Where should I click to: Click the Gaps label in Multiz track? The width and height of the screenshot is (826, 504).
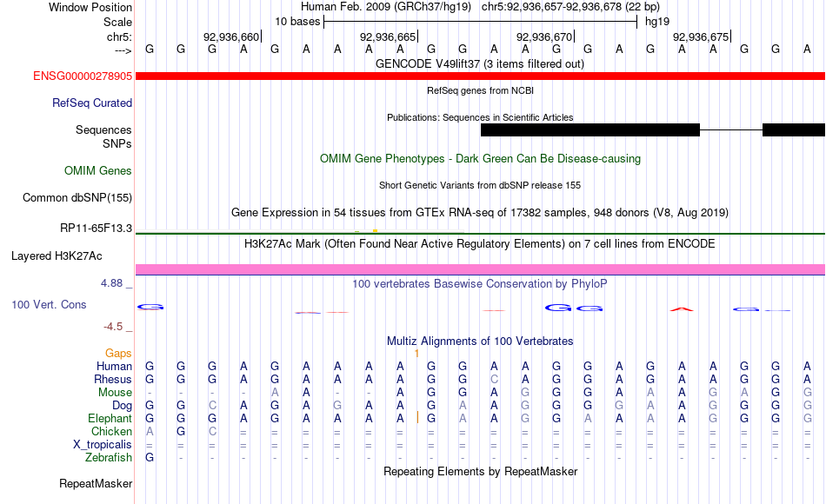pyautogui.click(x=118, y=353)
